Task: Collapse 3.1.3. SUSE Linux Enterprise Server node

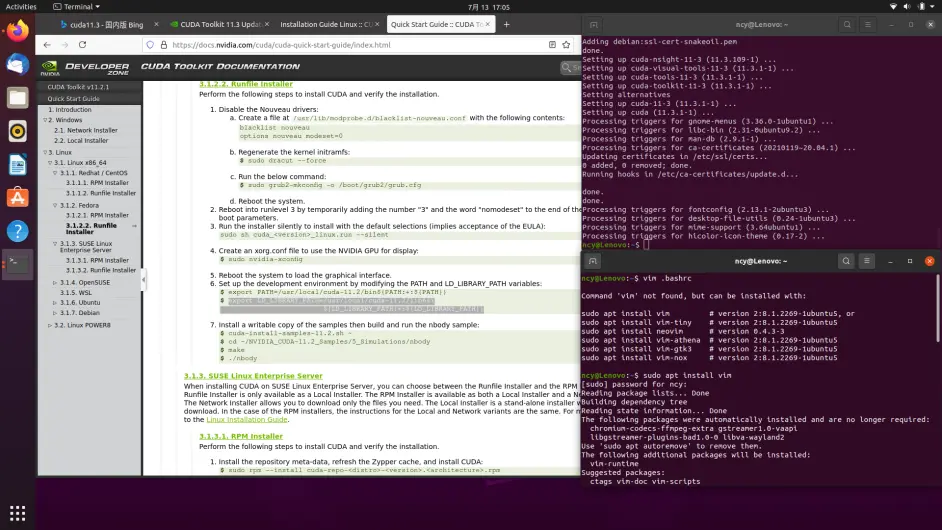Action: tap(55, 244)
